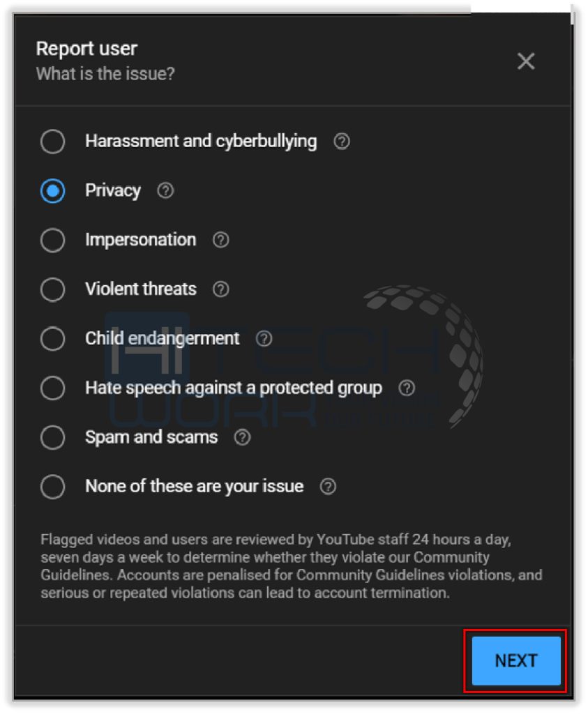This screenshot has height=714, width=588.
Task: Select the Privacy radio button
Action: click(x=53, y=190)
